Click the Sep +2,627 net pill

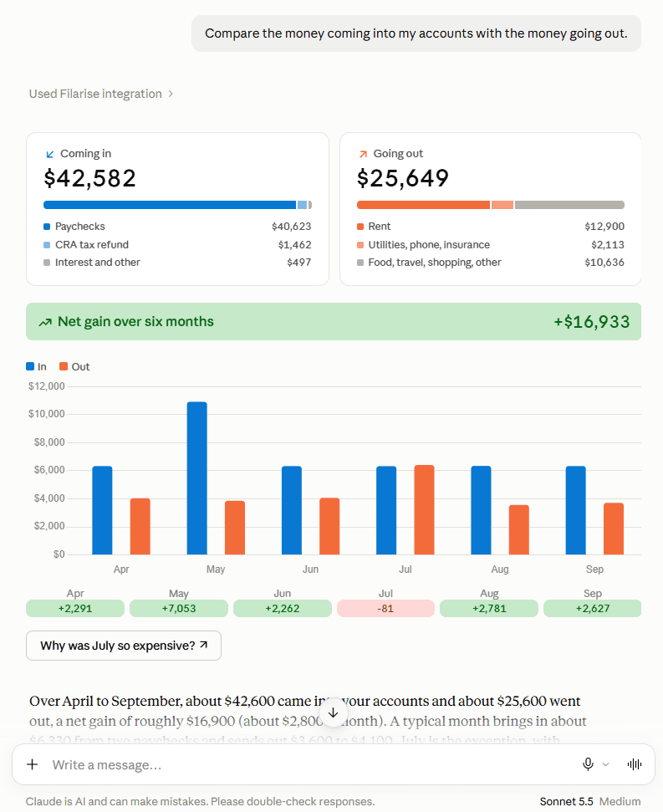point(593,609)
